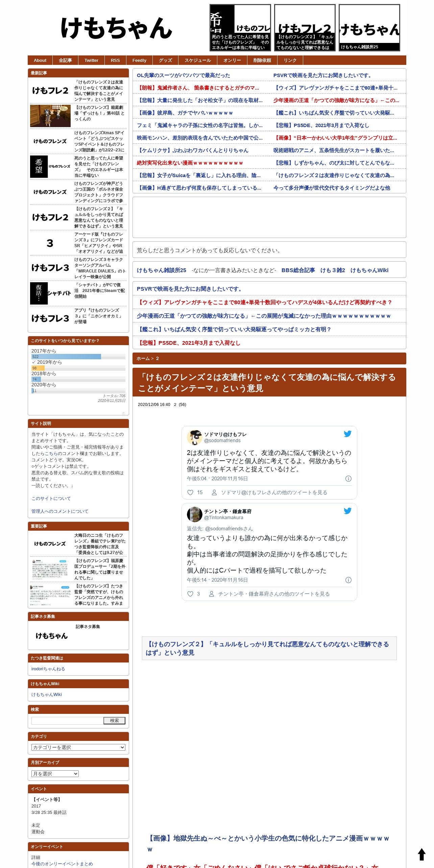Click the scroll-to-top arrow icon
434x868 pixels.
click(x=421, y=854)
